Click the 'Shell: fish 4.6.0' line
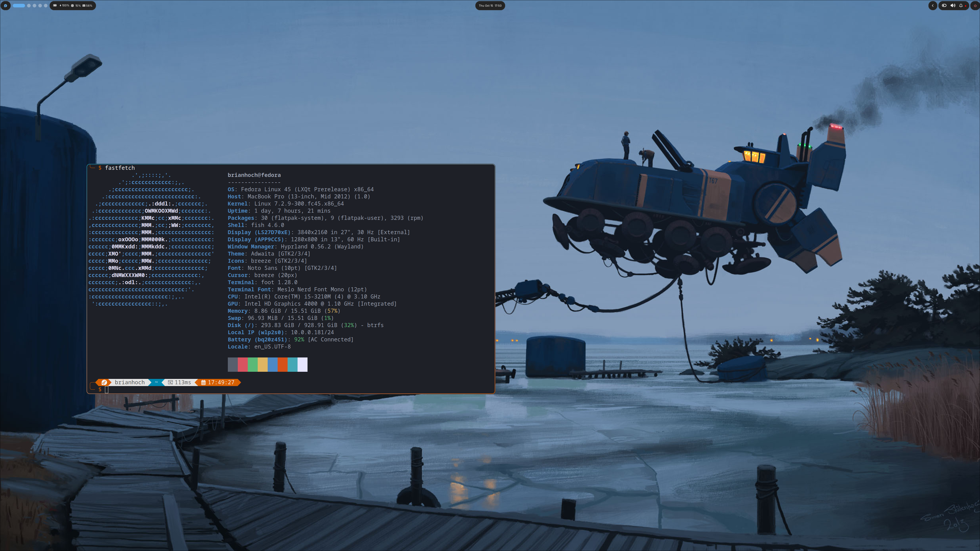The height and width of the screenshot is (551, 980). [256, 225]
